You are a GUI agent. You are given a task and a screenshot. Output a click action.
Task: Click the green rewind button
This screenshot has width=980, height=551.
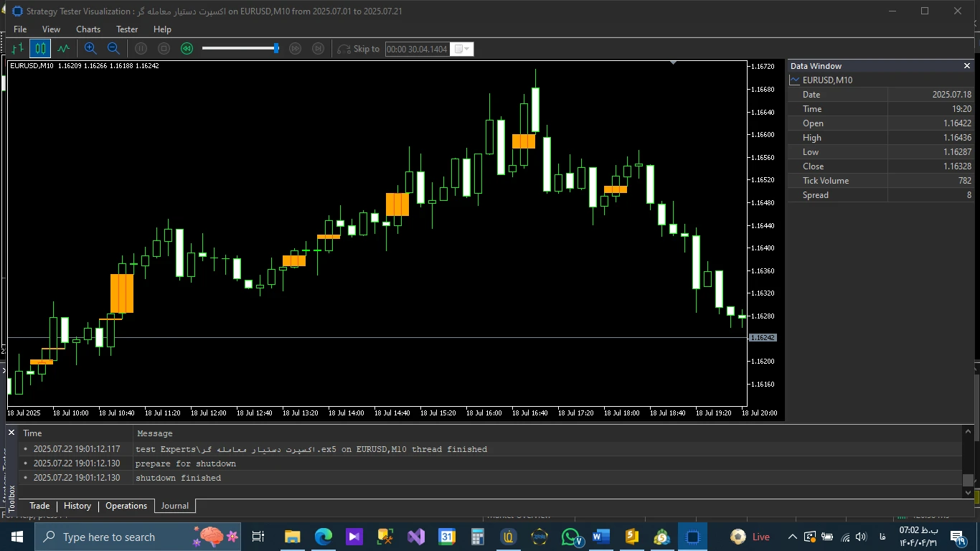pos(187,49)
